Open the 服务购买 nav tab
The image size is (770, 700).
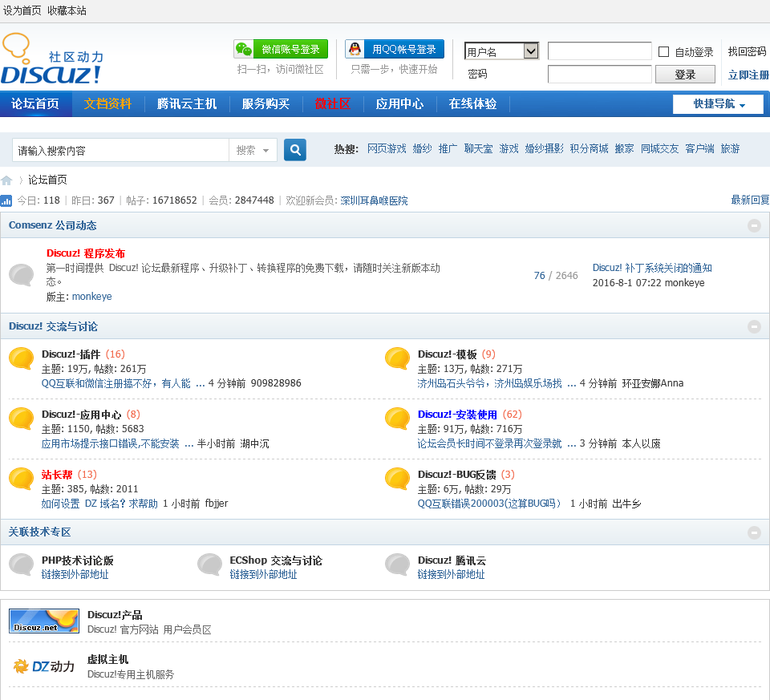click(265, 104)
